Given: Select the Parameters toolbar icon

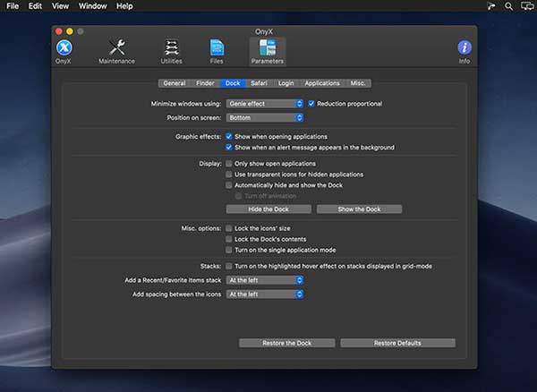Looking at the screenshot, I should (268, 52).
